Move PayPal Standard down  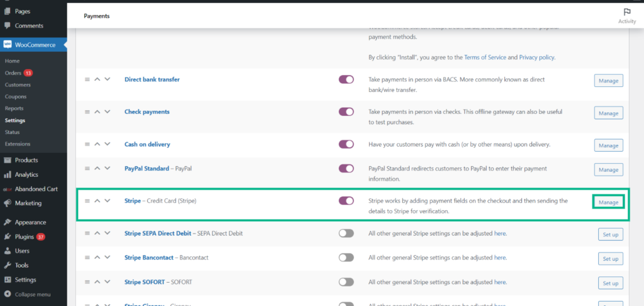(x=107, y=169)
